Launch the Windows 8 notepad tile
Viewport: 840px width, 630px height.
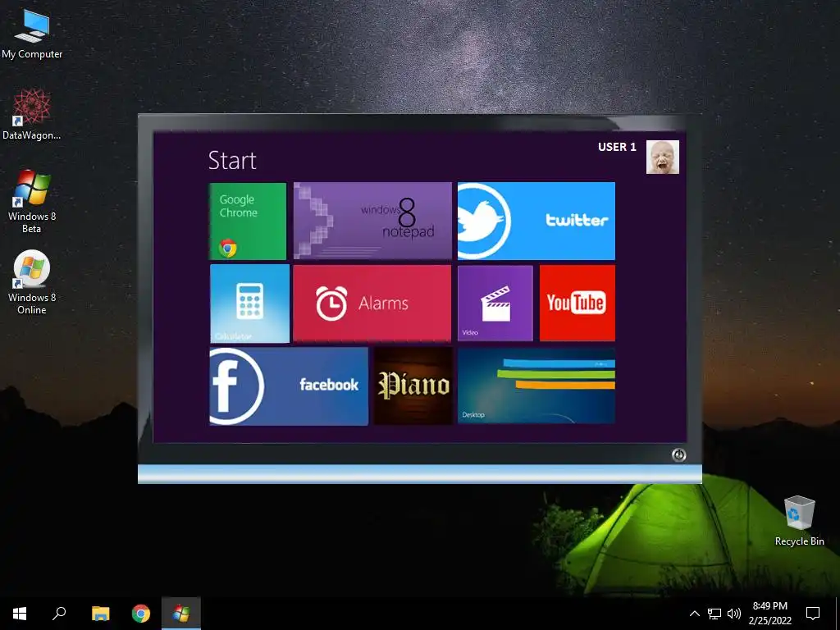pyautogui.click(x=372, y=221)
